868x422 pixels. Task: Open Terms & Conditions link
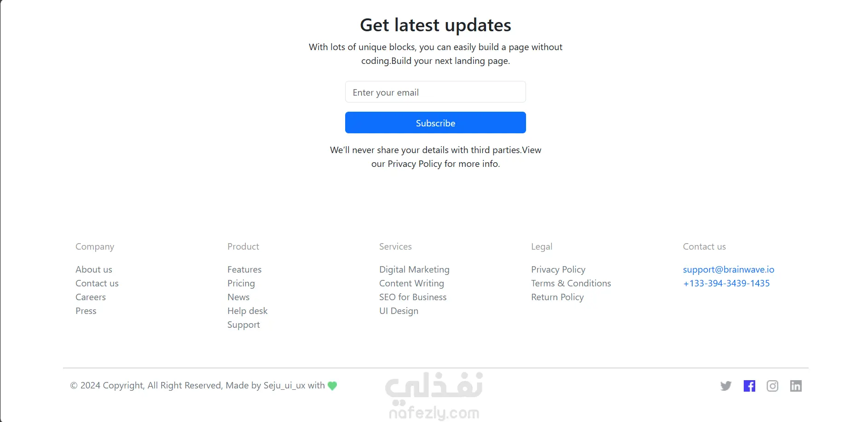(x=571, y=283)
